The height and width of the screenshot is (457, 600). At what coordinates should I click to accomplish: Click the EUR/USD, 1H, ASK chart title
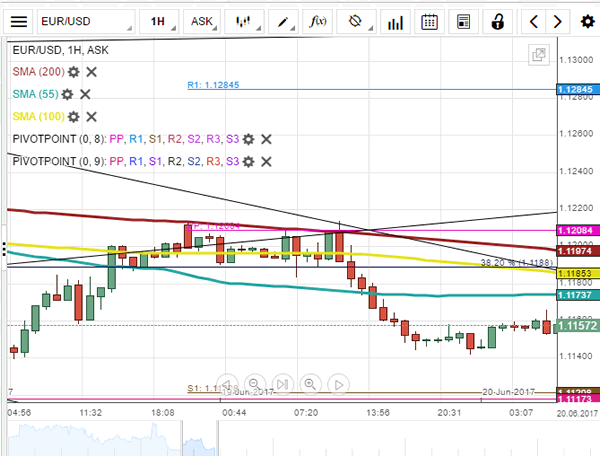[x=60, y=50]
